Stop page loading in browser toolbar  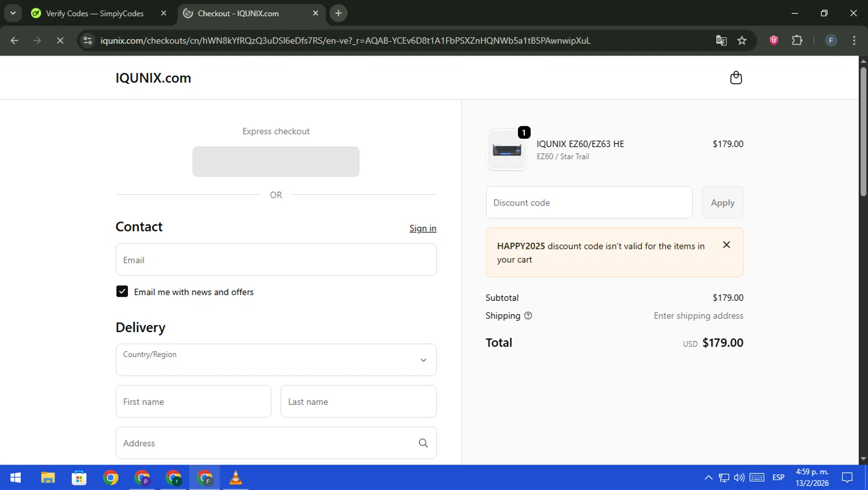(60, 40)
